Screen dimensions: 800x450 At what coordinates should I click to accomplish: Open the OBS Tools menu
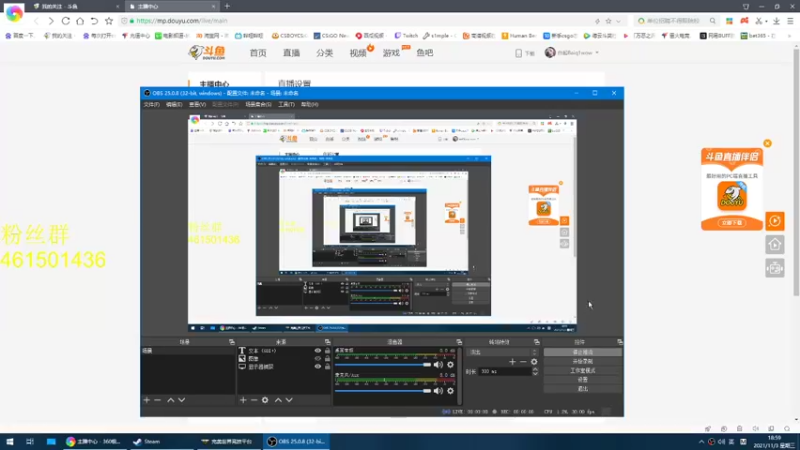[x=286, y=105]
